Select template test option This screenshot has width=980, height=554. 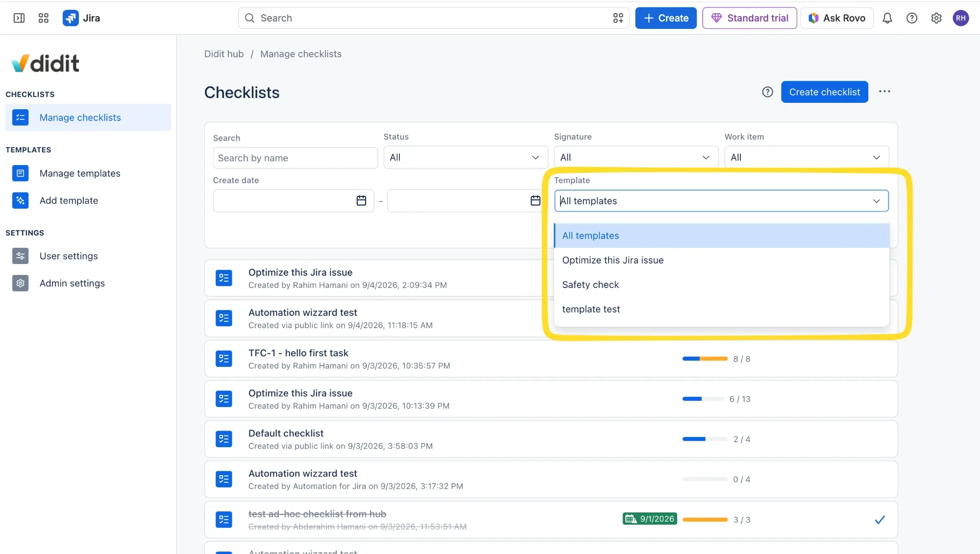(x=722, y=309)
